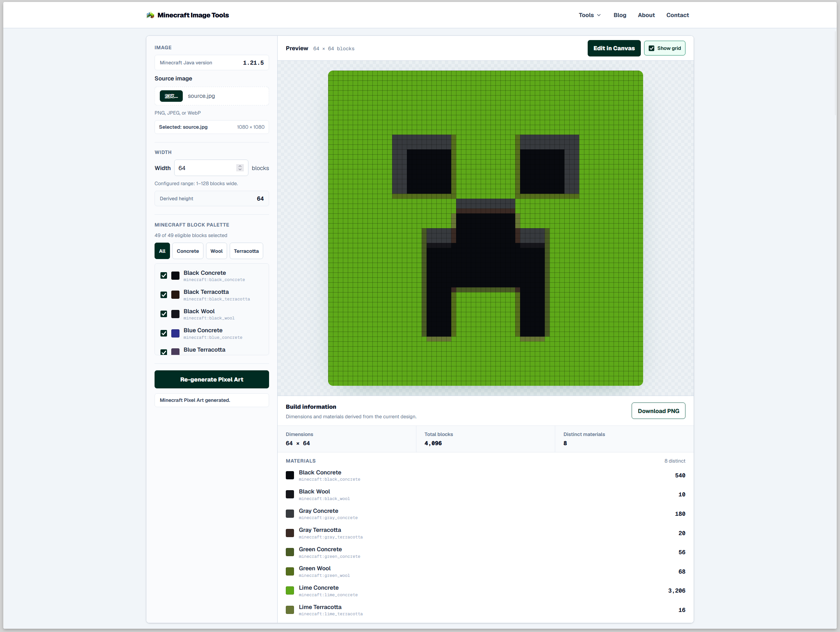The width and height of the screenshot is (840, 632).
Task: Click the Green Wool count 68
Action: click(x=682, y=572)
